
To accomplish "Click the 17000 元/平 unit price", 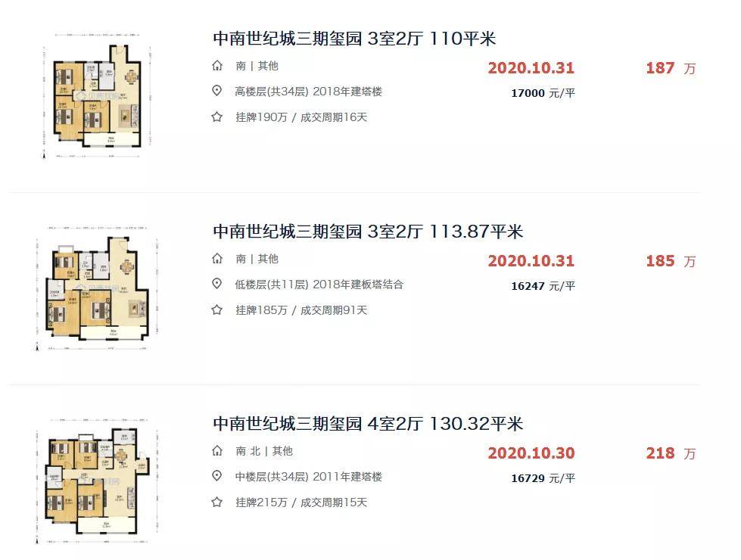I will click(x=543, y=93).
